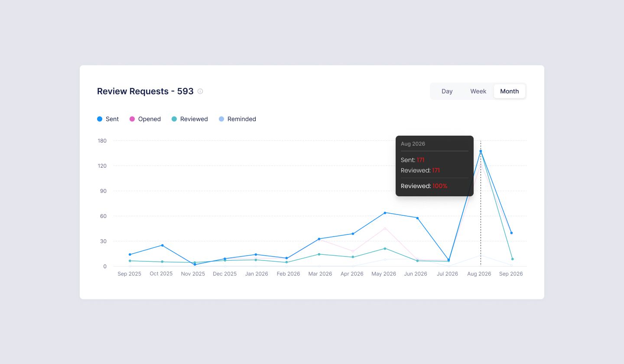Image resolution: width=624 pixels, height=364 pixels.
Task: Click the teal Reviewed legend color dot
Action: (174, 119)
